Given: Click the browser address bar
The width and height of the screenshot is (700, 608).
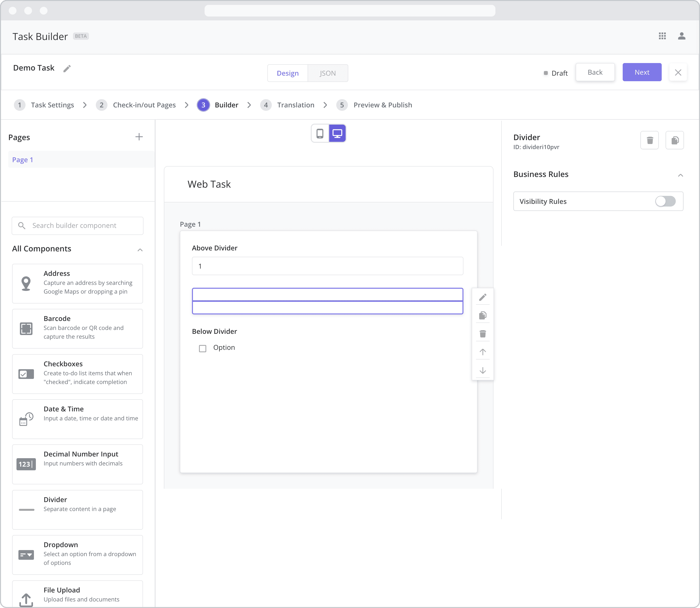Looking at the screenshot, I should pyautogui.click(x=350, y=10).
